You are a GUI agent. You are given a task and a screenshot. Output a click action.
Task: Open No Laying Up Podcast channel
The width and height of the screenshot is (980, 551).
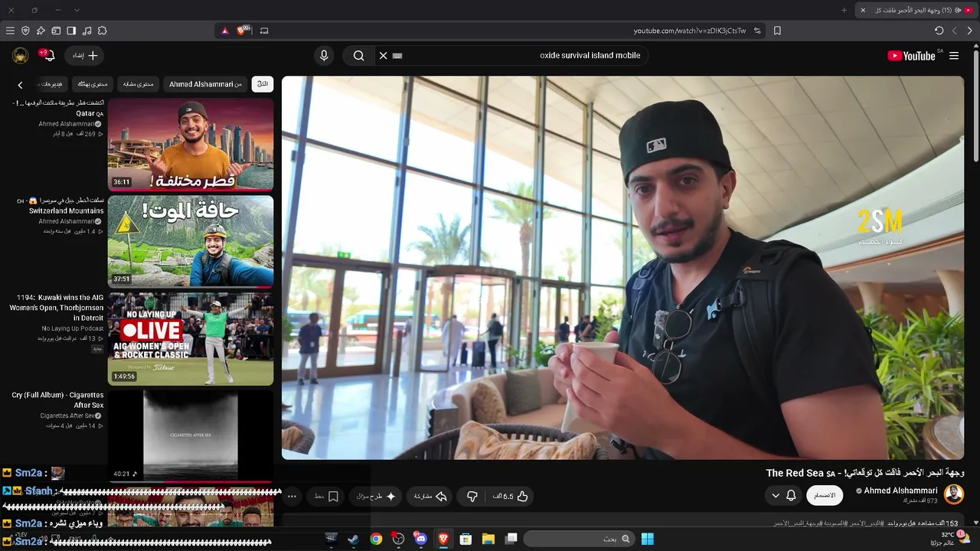[x=73, y=328]
